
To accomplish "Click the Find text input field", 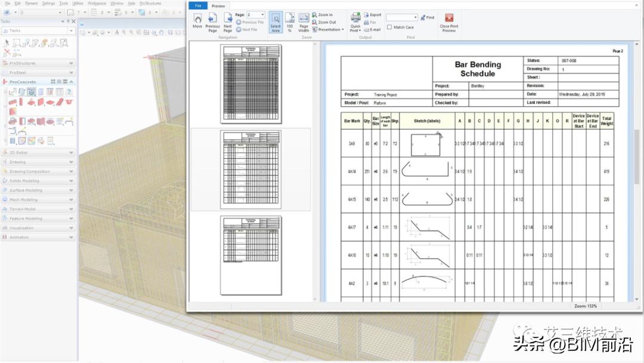I will point(401,18).
